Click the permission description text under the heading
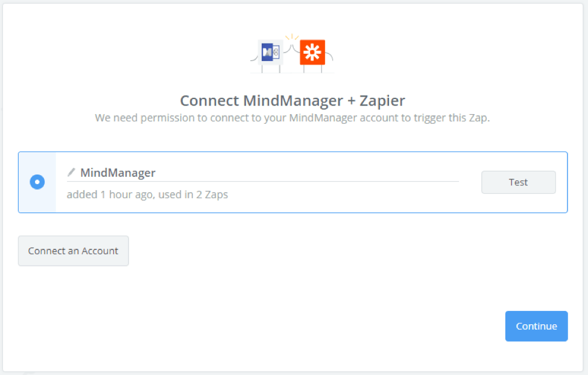 292,118
